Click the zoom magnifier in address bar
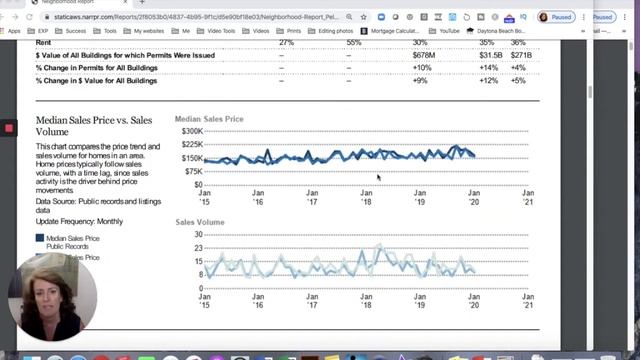Screen dimensions: 640x360 (349, 17)
